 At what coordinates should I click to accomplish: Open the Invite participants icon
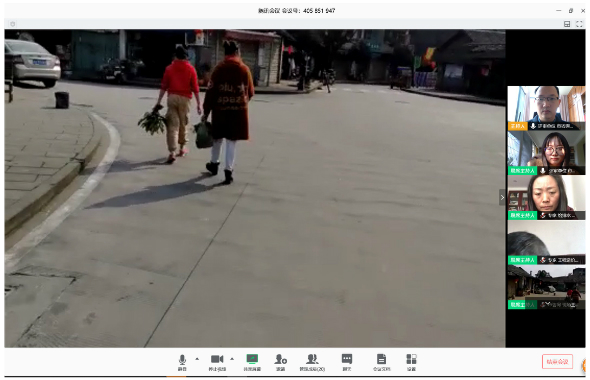280,362
